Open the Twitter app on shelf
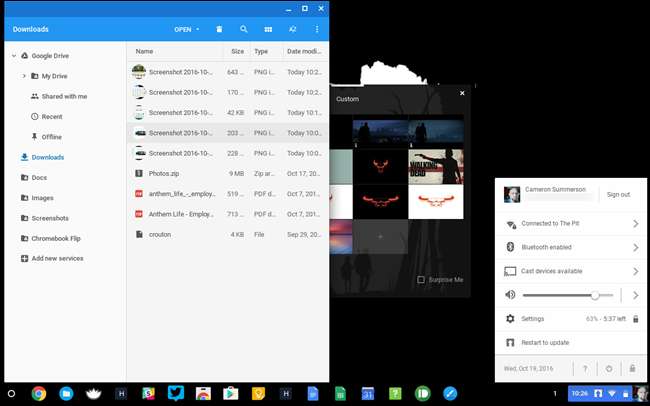The image size is (650, 406). click(176, 394)
